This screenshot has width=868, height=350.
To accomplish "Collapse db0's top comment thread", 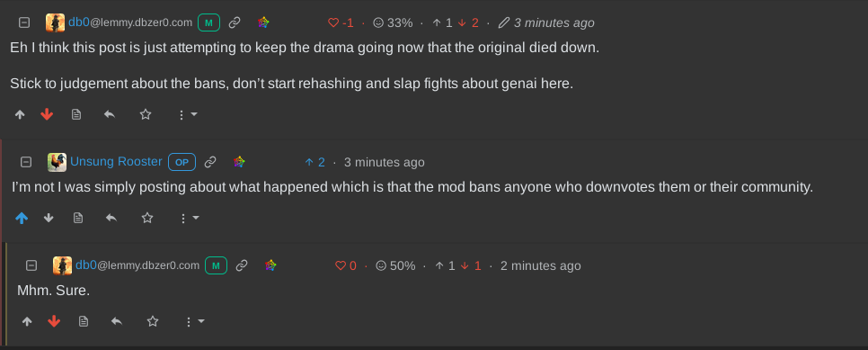I will coord(24,22).
